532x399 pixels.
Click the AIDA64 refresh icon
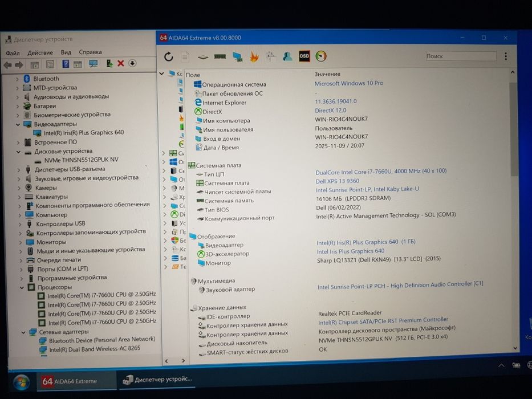(169, 56)
